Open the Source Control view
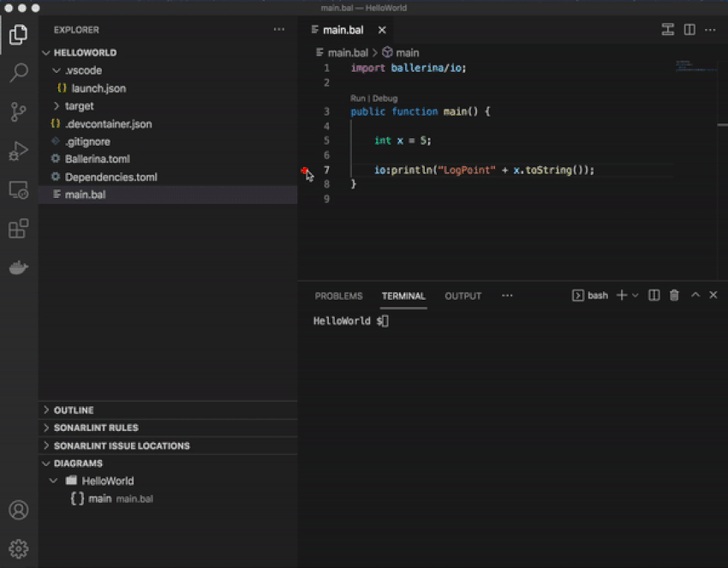This screenshot has height=568, width=728. coord(19,112)
